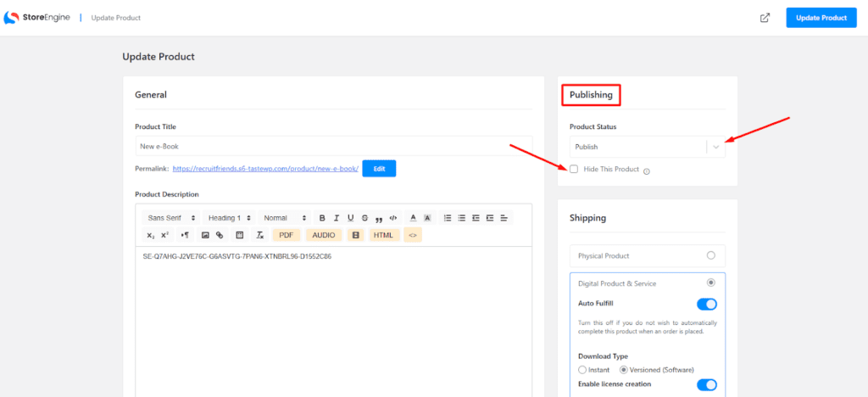
Task: Clear text formatting
Action: coord(259,235)
